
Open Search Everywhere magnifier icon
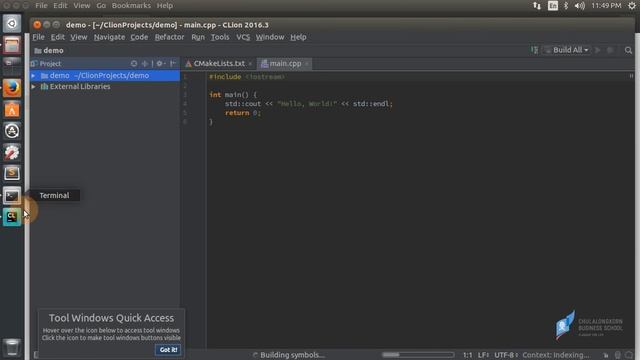[629, 50]
